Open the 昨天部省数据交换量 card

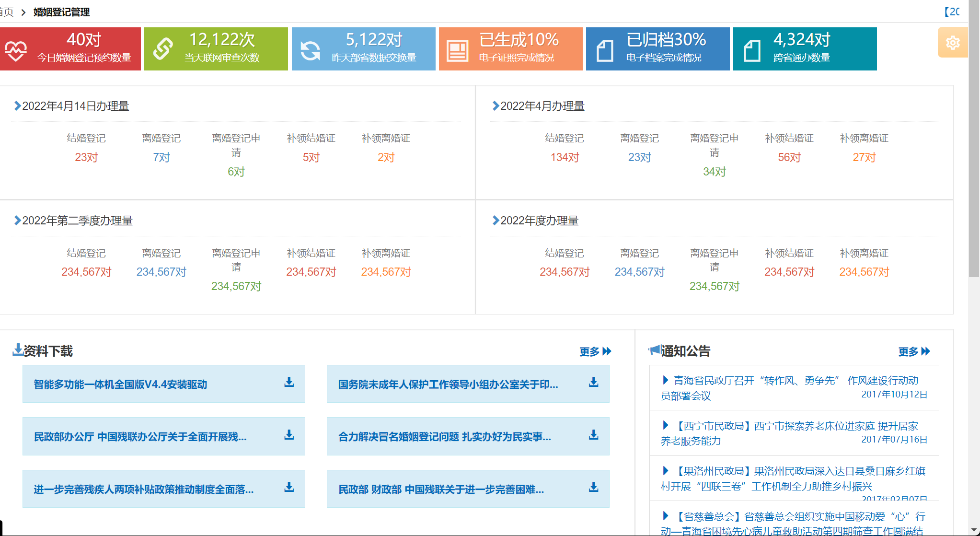(364, 49)
